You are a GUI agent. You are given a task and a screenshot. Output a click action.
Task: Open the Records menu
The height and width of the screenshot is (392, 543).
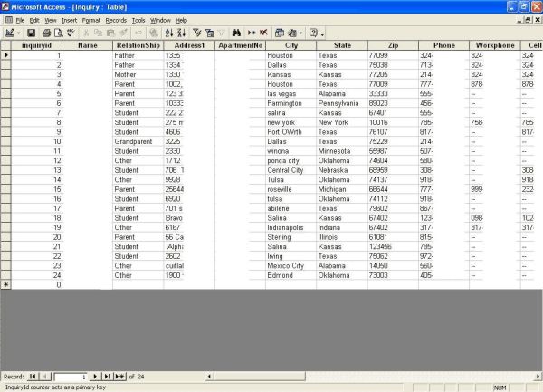[116, 21]
